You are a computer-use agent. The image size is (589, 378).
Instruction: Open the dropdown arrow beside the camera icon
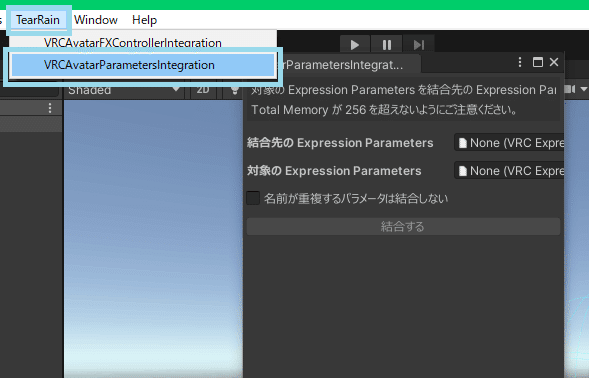[583, 89]
